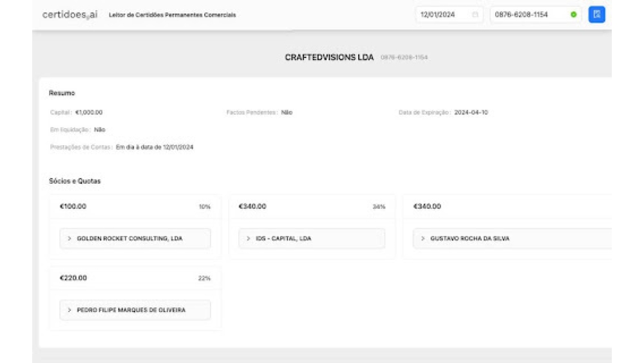
Task: Click text Em dia à data de 12/01/2024
Action: tap(155, 147)
